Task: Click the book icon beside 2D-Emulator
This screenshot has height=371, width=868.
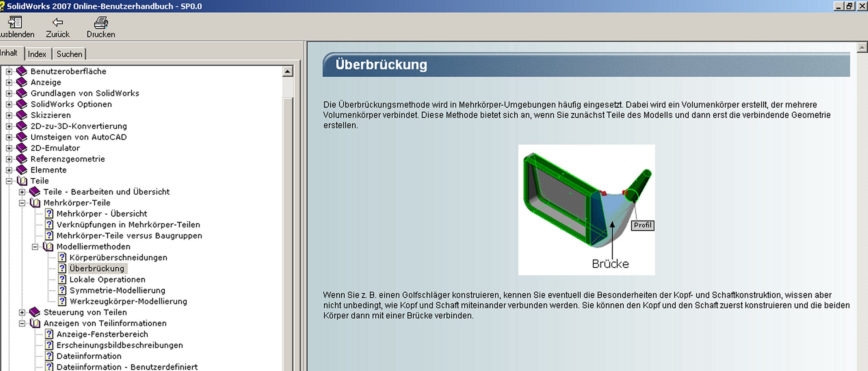Action: pyautogui.click(x=22, y=148)
